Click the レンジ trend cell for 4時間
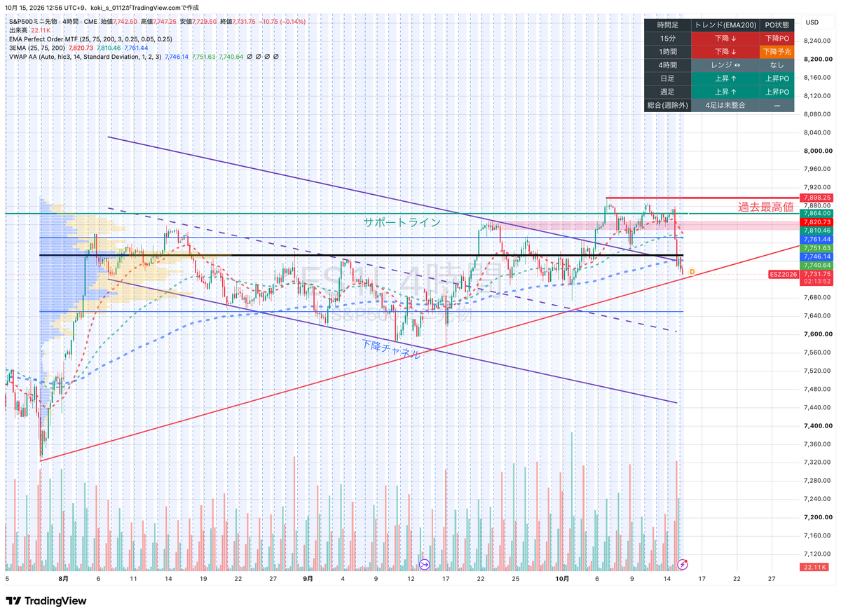 725,65
